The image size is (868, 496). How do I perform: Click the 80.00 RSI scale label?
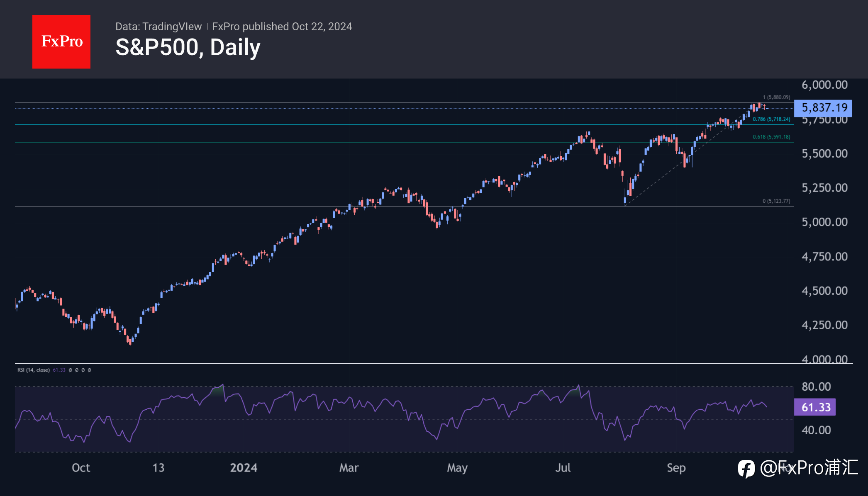coord(816,387)
